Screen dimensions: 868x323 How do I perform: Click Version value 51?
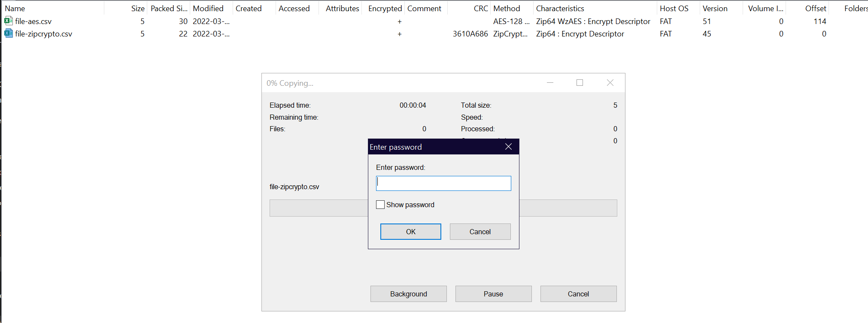[707, 21]
